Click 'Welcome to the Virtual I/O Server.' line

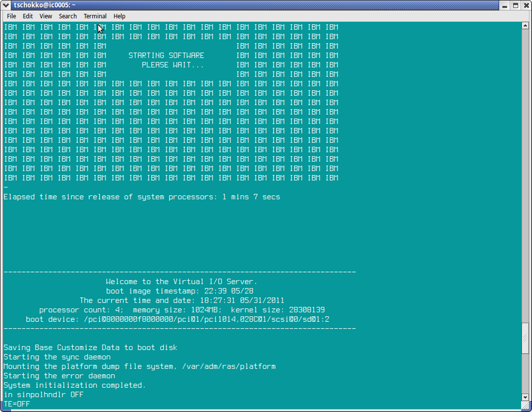[181, 282]
